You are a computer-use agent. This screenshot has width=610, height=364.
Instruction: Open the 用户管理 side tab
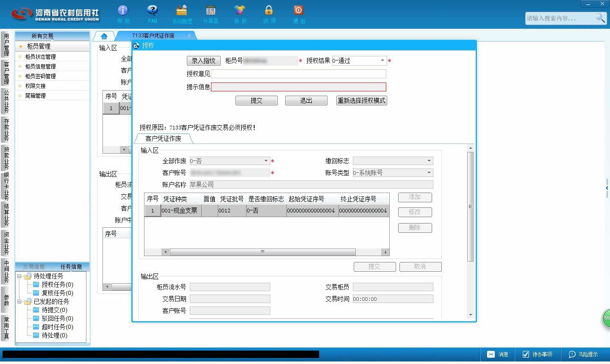coord(6,45)
